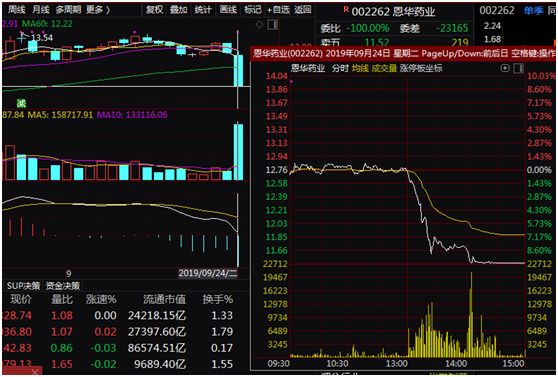Click the R badge beside stock code 002262
The height and width of the screenshot is (377, 558).
pyautogui.click(x=346, y=10)
